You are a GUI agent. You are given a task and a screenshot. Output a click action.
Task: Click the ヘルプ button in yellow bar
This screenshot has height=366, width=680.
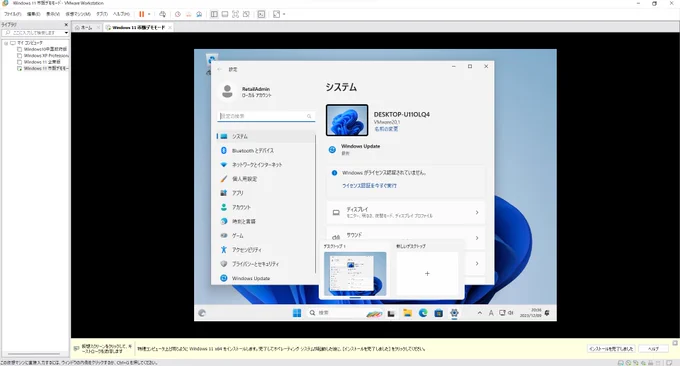pos(654,349)
